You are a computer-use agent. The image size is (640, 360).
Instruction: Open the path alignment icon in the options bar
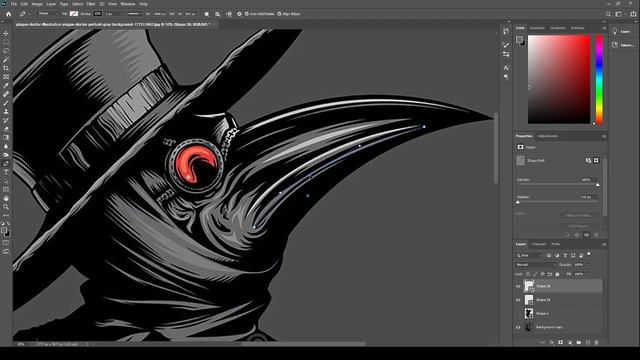218,14
